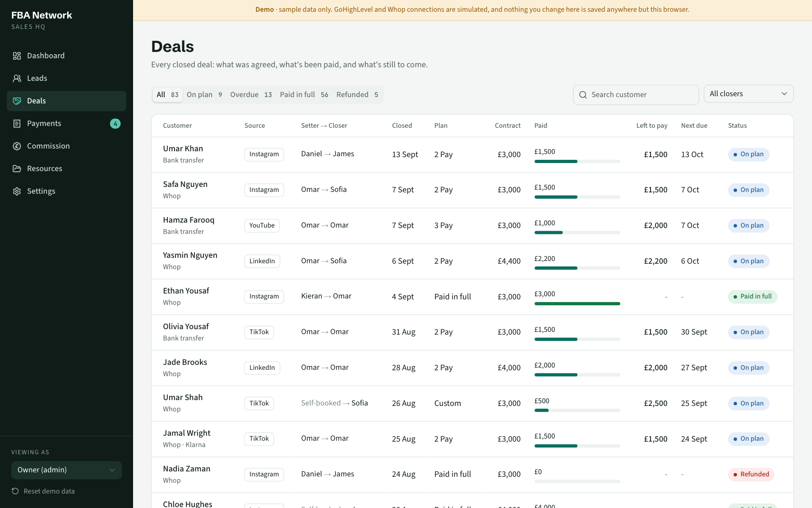Open Commission page from the sidebar
812x508 pixels.
(66, 146)
